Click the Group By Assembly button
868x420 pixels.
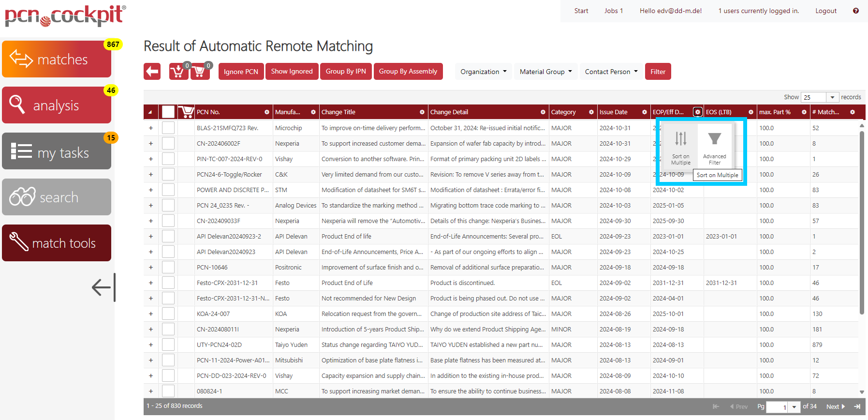pos(408,72)
